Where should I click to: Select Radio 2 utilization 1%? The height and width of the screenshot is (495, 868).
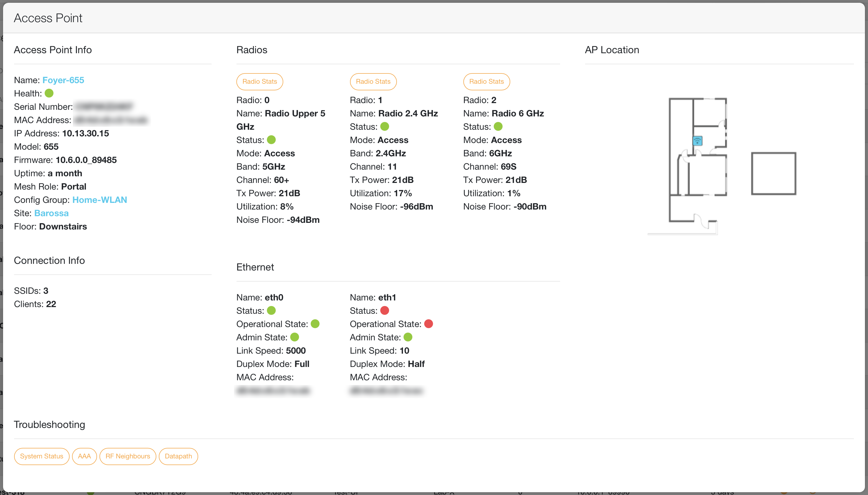[514, 193]
